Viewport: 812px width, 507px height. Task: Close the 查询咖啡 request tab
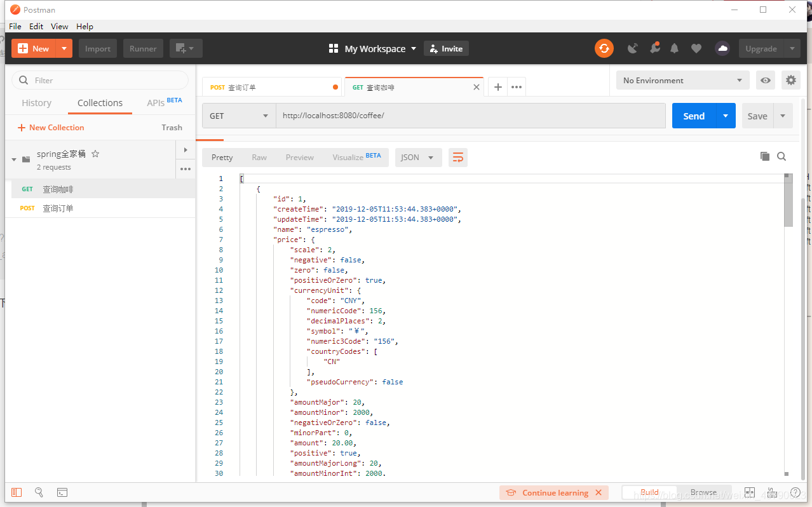pos(477,87)
